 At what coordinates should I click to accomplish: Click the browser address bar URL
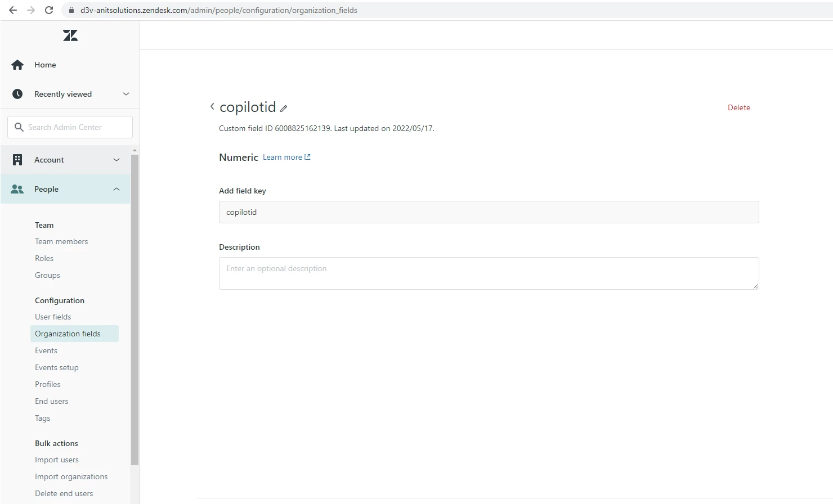[219, 10]
